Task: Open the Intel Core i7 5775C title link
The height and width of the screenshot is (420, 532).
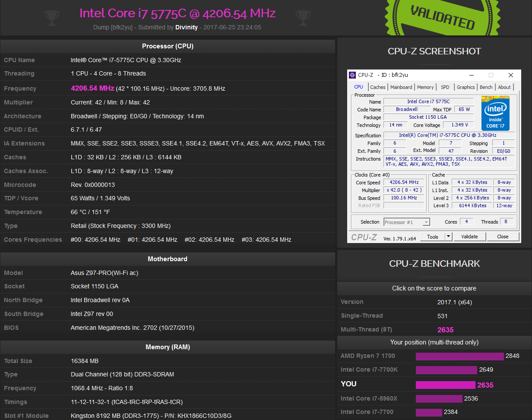Action: (177, 13)
